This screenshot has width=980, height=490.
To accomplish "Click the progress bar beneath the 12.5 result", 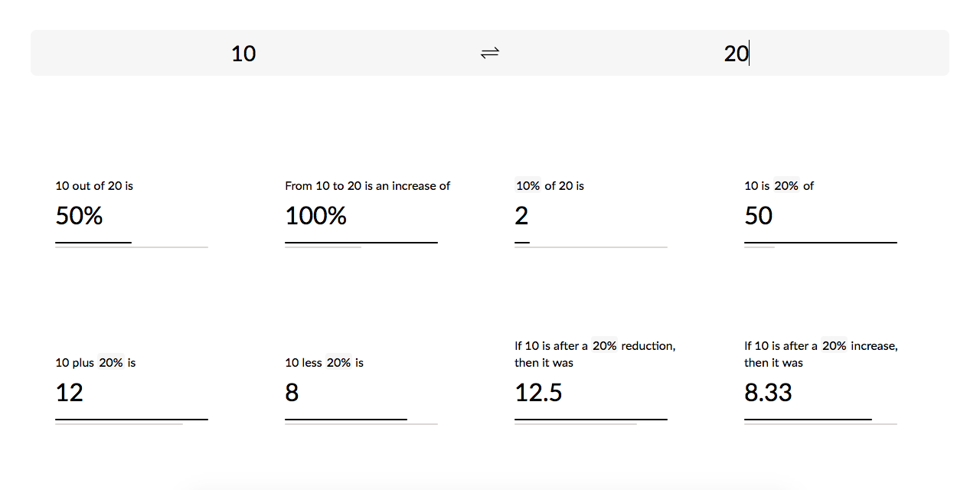I will (x=590, y=420).
